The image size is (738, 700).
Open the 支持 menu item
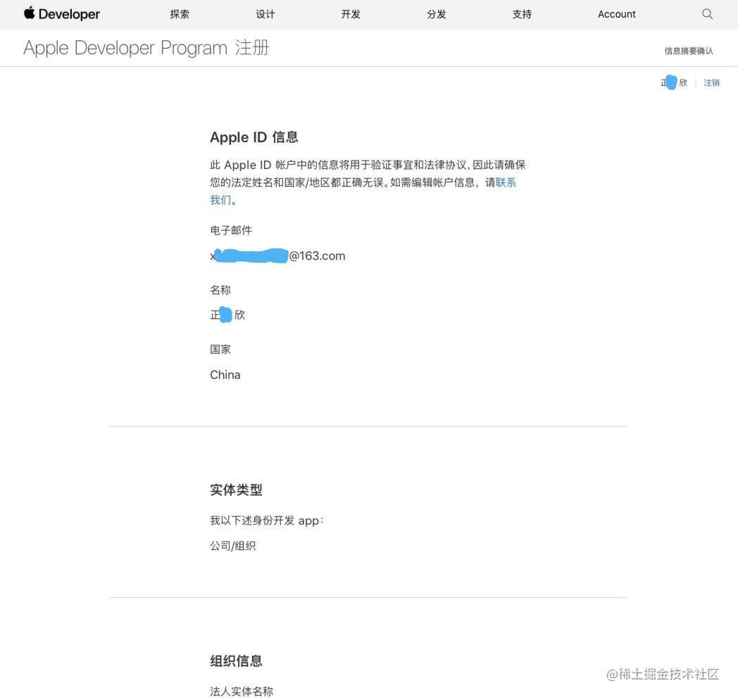tap(522, 14)
